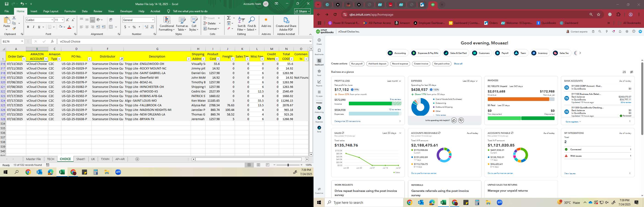This screenshot has height=207, width=644.
Task: Open Expenses Last 30 days dropdown
Action: (x=470, y=81)
